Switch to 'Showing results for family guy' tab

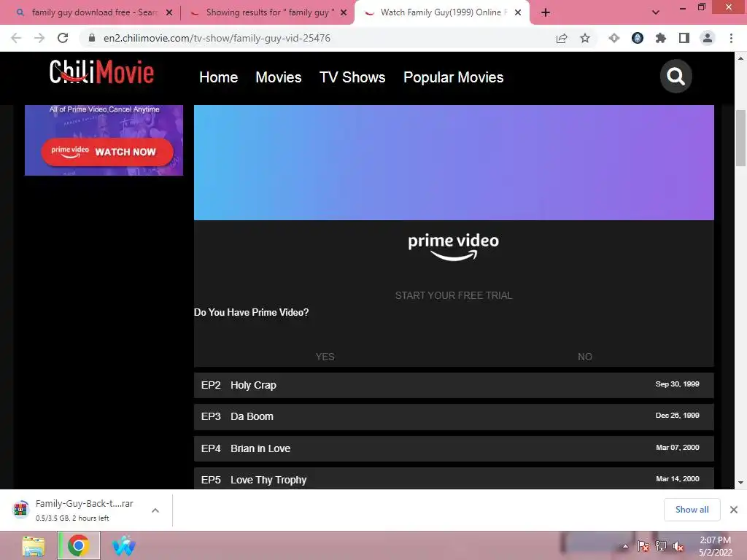pyautogui.click(x=267, y=12)
